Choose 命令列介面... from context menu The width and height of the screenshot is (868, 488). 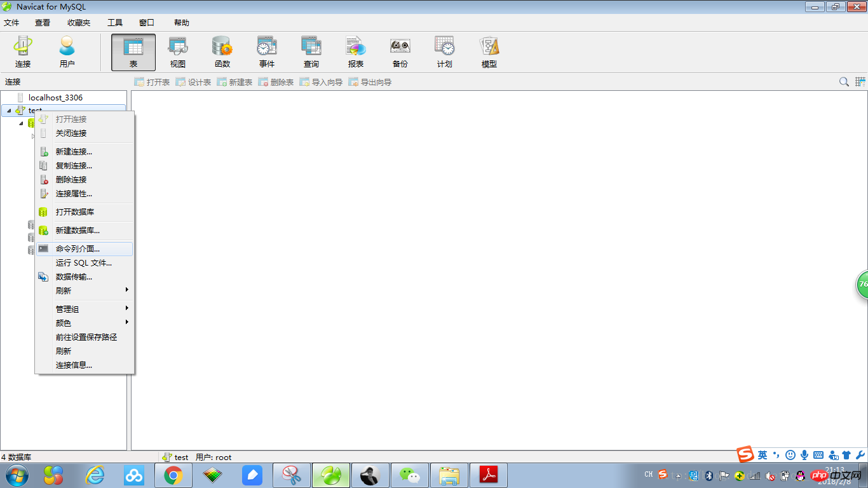85,249
